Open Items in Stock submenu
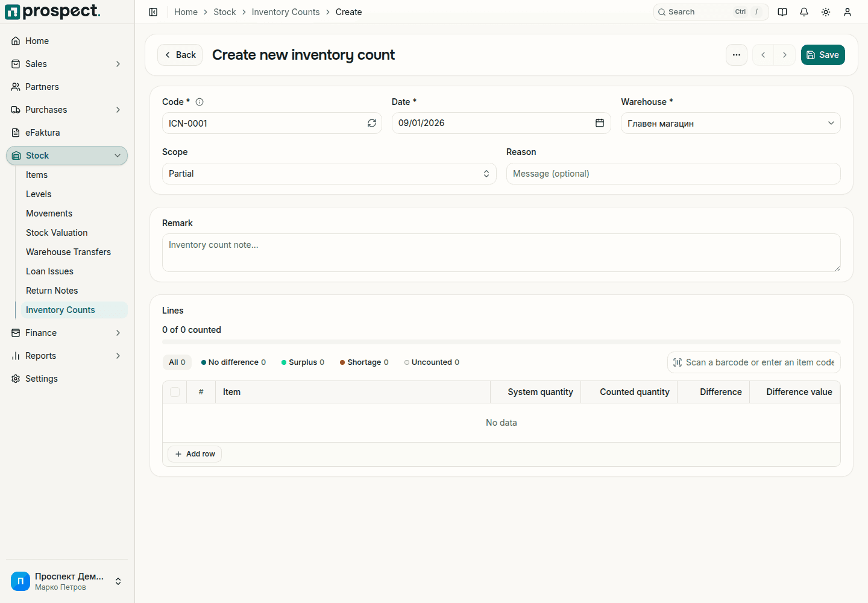Image resolution: width=868 pixels, height=603 pixels. click(x=74, y=175)
